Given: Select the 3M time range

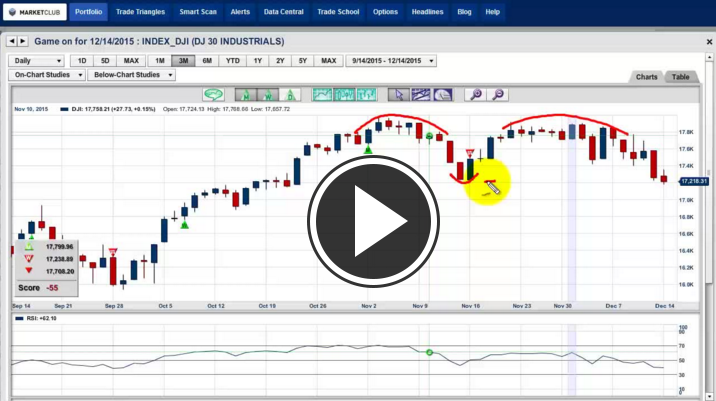Looking at the screenshot, I should pyautogui.click(x=184, y=61).
